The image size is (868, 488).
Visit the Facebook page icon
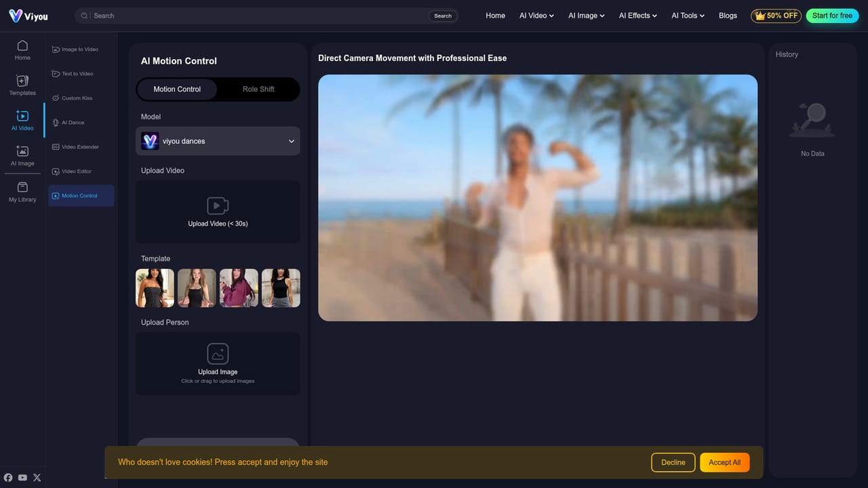[x=8, y=478]
